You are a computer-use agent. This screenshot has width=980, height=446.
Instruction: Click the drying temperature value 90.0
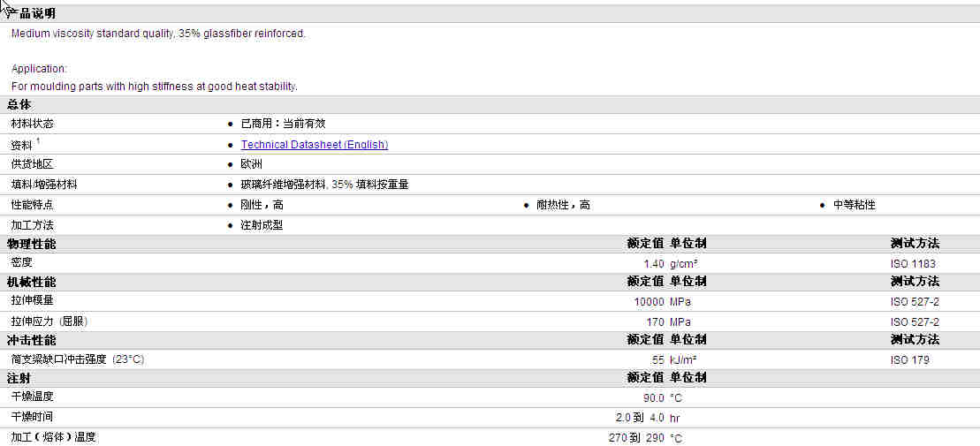(654, 398)
